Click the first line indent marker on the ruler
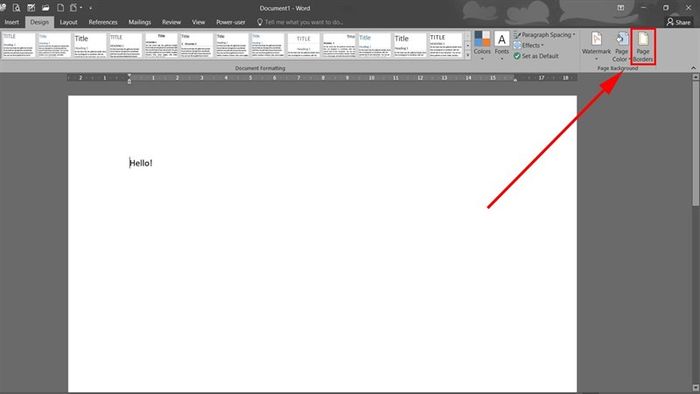700x394 pixels. click(129, 75)
